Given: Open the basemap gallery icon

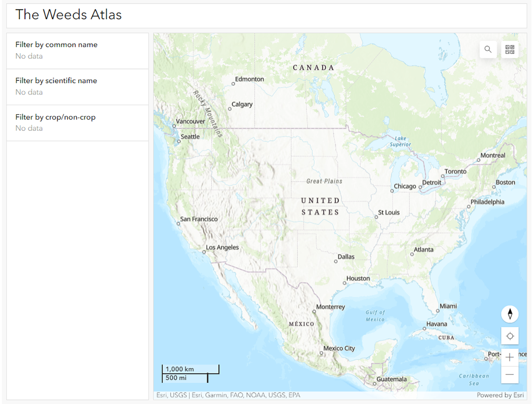Looking at the screenshot, I should pyautogui.click(x=510, y=50).
